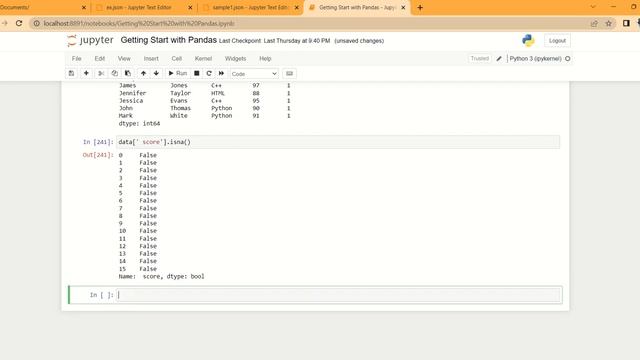The height and width of the screenshot is (360, 640).
Task: Save notebook with the floppy disk icon
Action: (71, 73)
